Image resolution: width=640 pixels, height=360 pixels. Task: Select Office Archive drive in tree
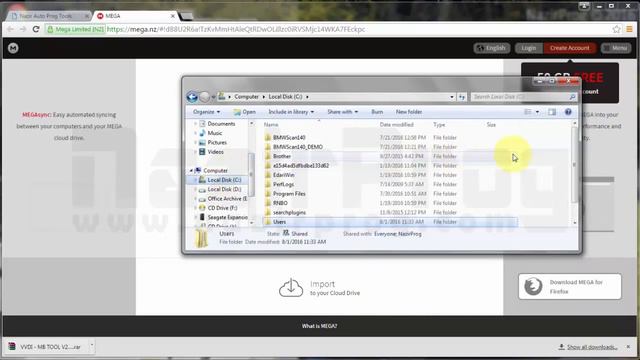227,199
